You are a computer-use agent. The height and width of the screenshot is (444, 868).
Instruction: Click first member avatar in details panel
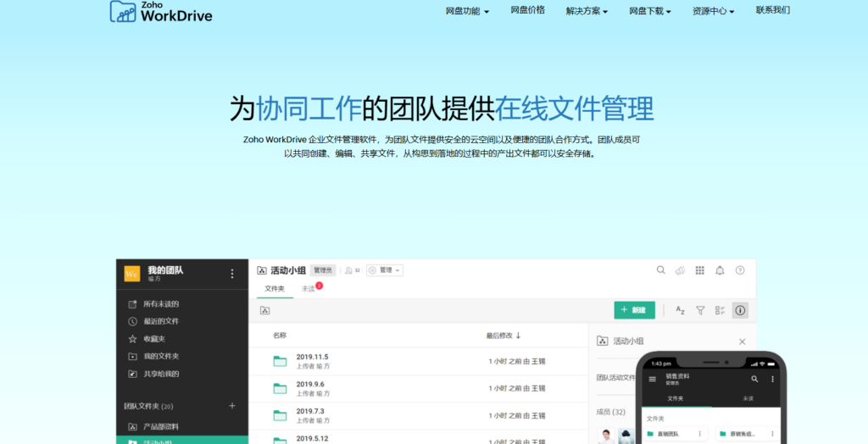607,436
